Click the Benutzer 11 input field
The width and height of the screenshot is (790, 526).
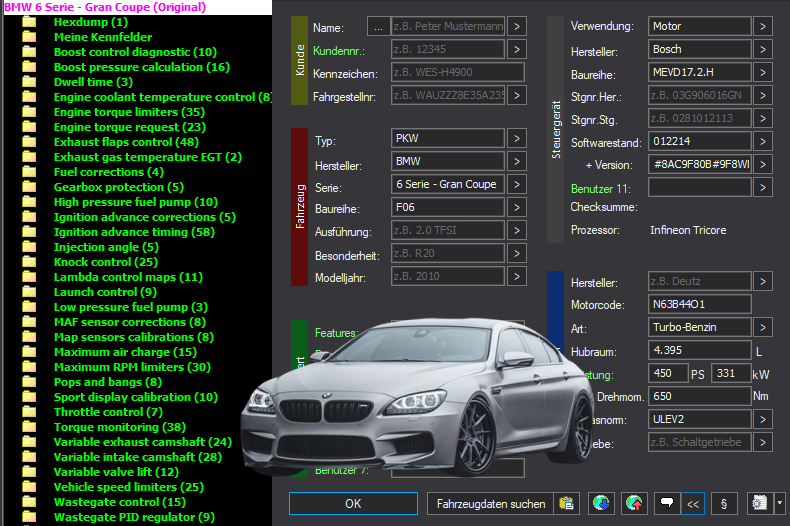coord(700,187)
